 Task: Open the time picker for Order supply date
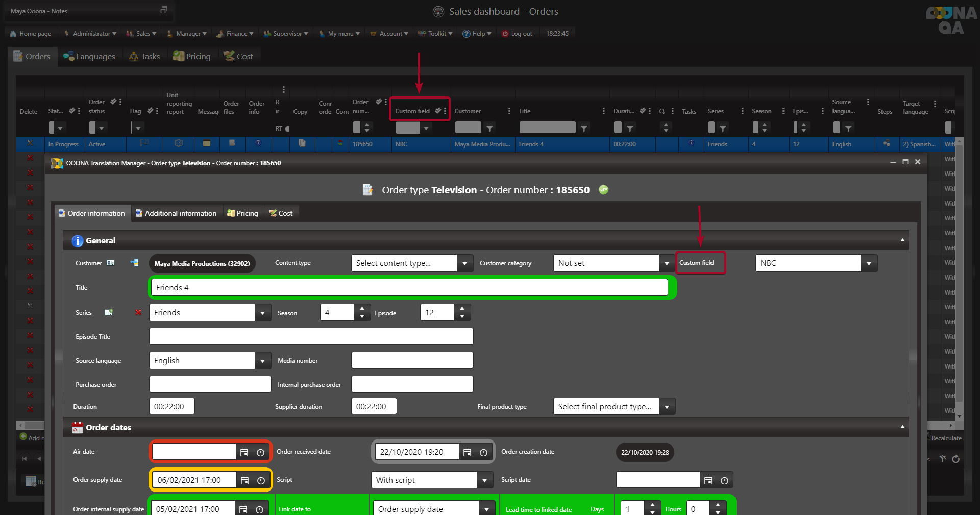pyautogui.click(x=261, y=480)
